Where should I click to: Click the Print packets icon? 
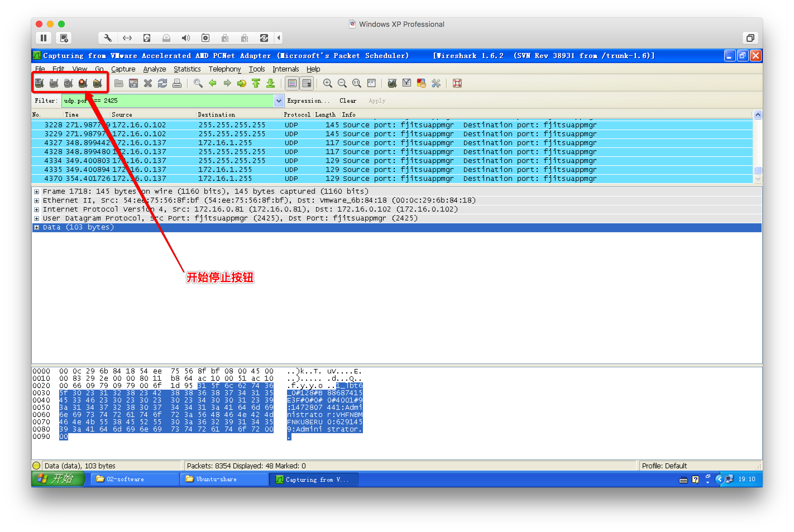click(177, 83)
